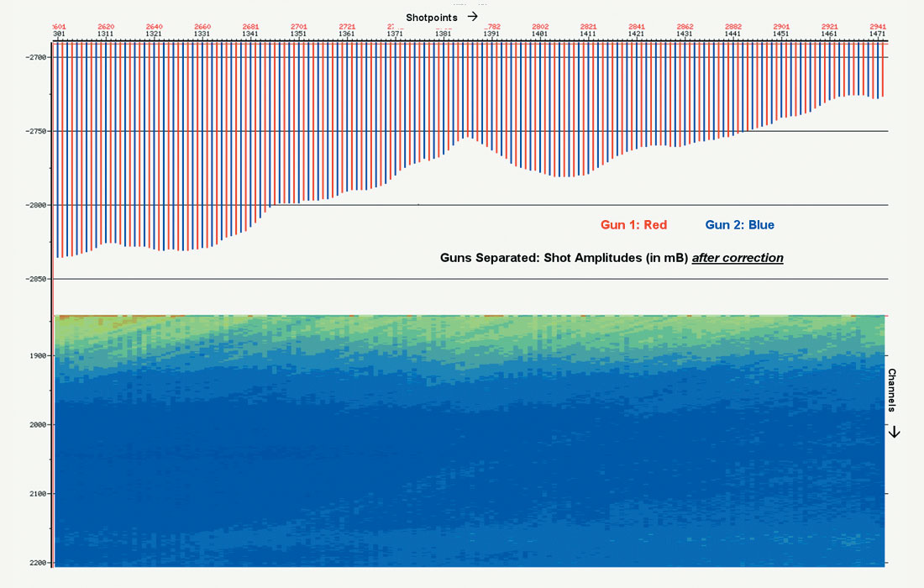The height and width of the screenshot is (588, 924).
Task: Click the red shotpoint label 2681
Action: (250, 27)
